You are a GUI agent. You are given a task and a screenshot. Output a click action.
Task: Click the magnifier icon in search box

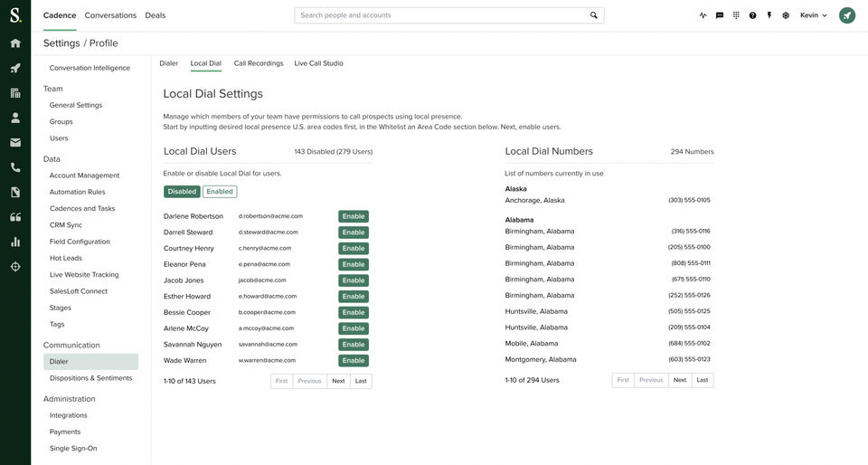click(x=594, y=15)
